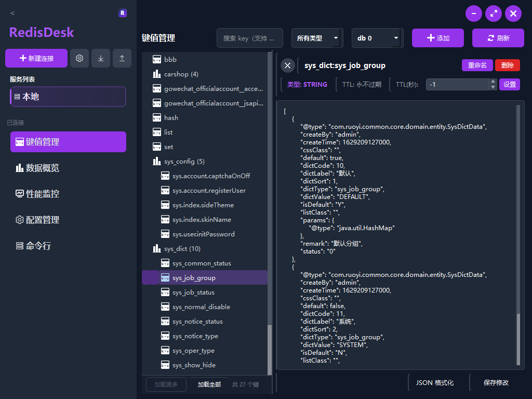Click JSON 格式化 to format value
This screenshot has width=532, height=399.
pos(435,383)
